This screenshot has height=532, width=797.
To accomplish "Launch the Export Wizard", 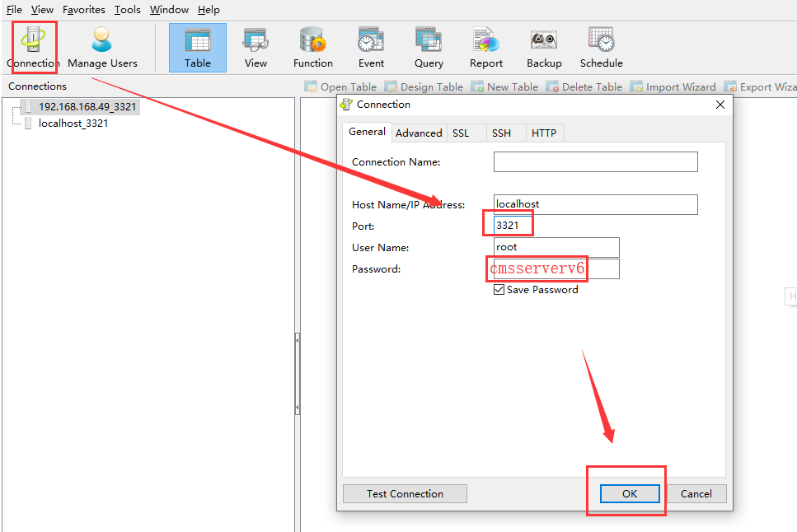I will click(x=761, y=87).
